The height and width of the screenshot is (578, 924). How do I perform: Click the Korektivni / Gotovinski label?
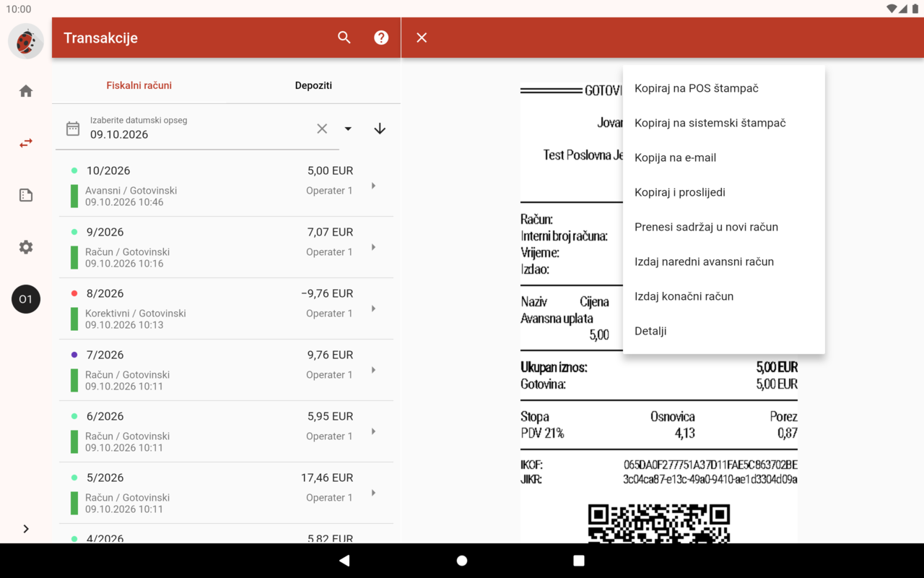[x=136, y=314]
